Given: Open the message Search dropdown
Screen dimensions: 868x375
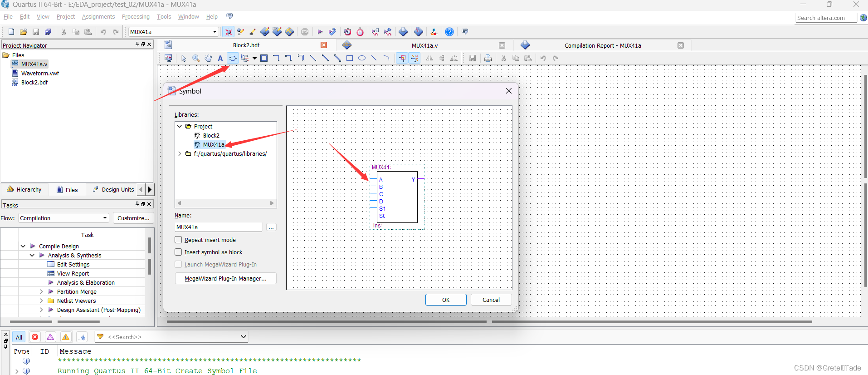Looking at the screenshot, I should (x=244, y=337).
